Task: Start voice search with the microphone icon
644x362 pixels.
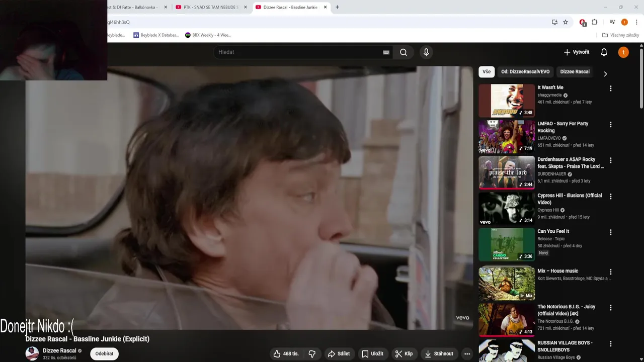Action: pos(426,52)
